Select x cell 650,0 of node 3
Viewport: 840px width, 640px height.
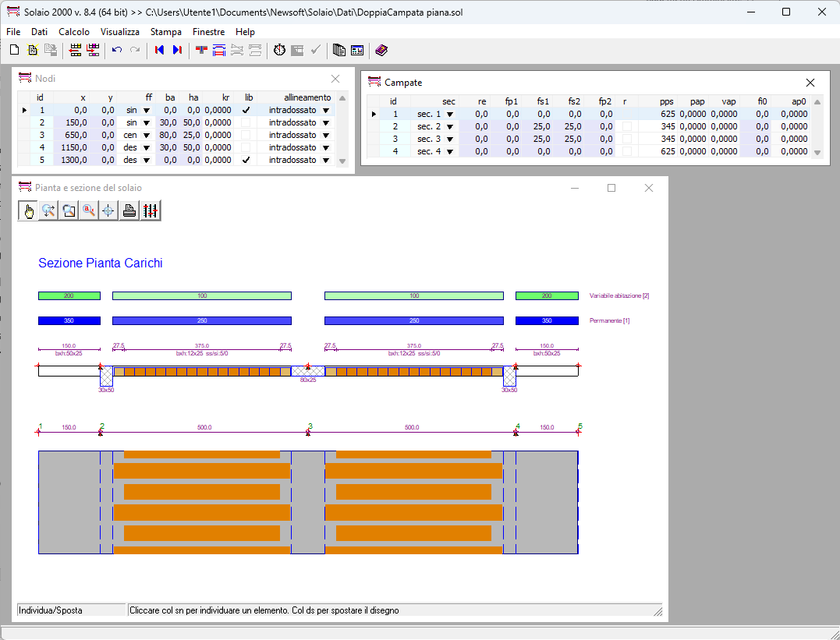(71, 135)
